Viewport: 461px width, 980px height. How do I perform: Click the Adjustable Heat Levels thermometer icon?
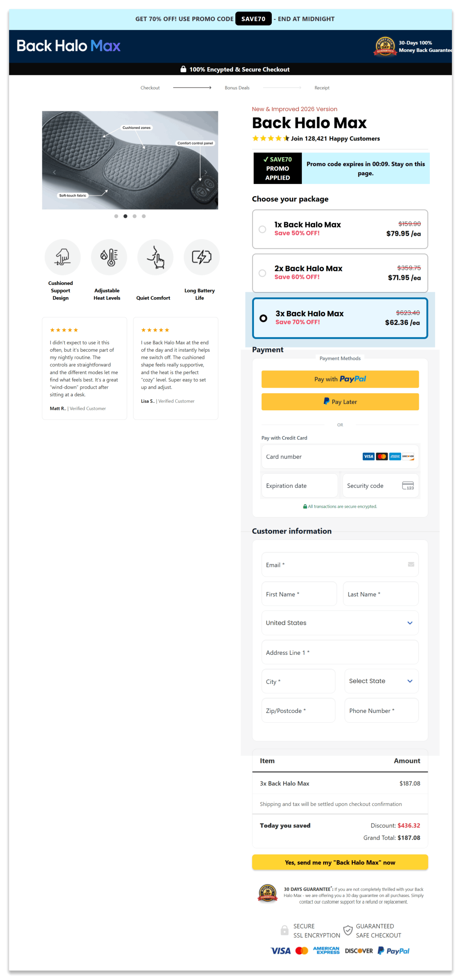pos(109,257)
